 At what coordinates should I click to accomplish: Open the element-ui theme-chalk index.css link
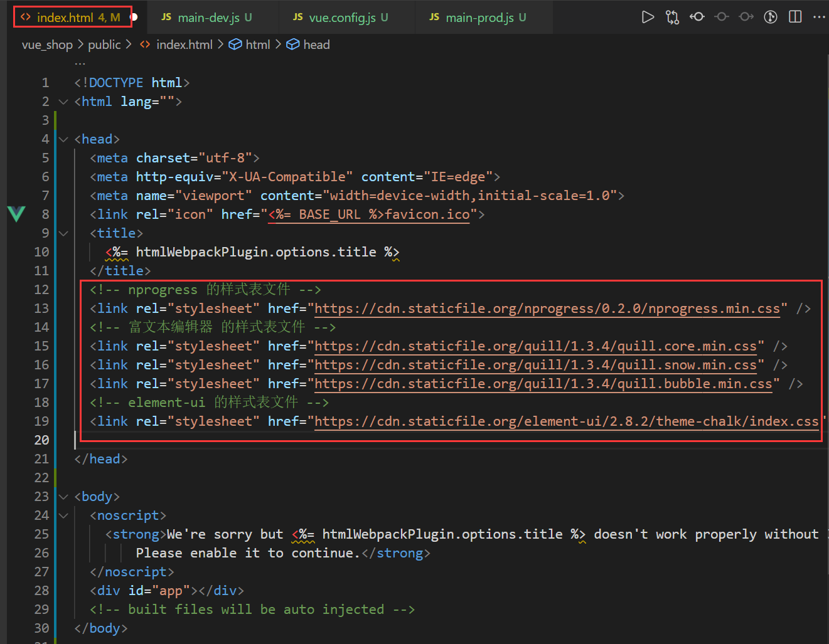click(567, 421)
